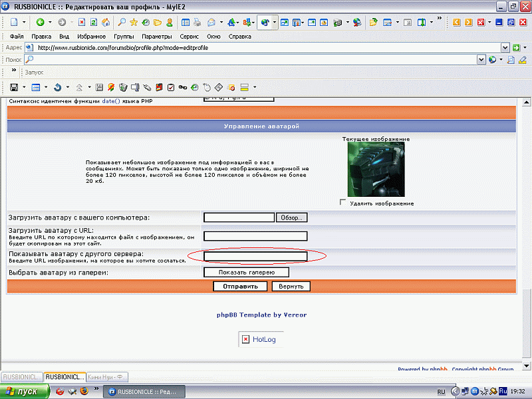Click the checkmark clipboard icon
The width and height of the screenshot is (532, 399).
[171, 88]
